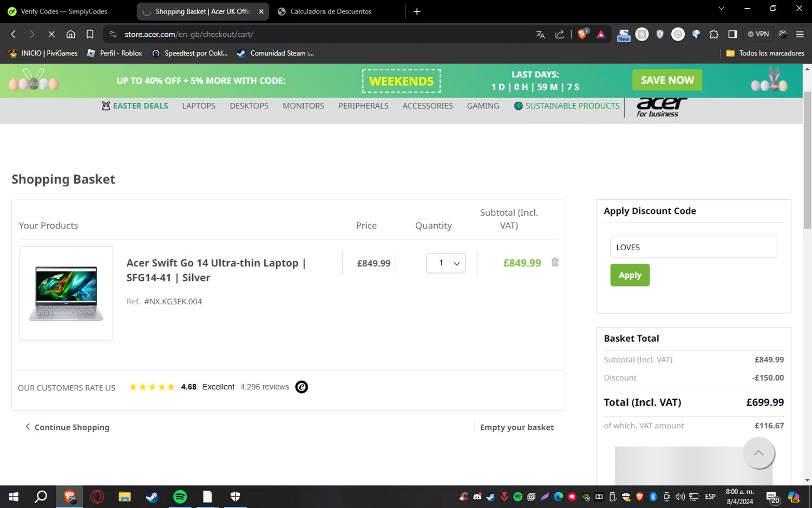Click the WEEKEND5 promo code box

coord(401,81)
